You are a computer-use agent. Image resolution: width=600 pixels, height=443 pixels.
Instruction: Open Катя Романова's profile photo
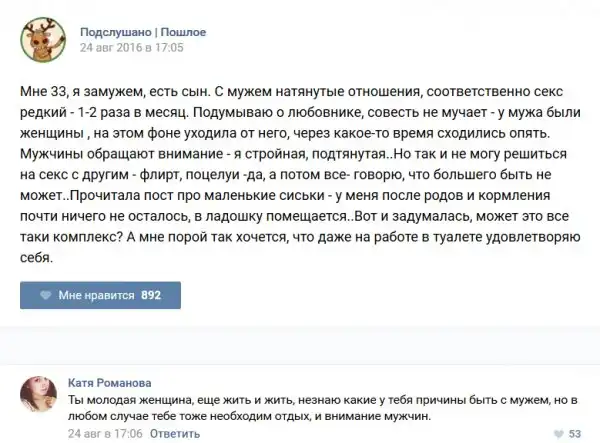click(x=39, y=397)
